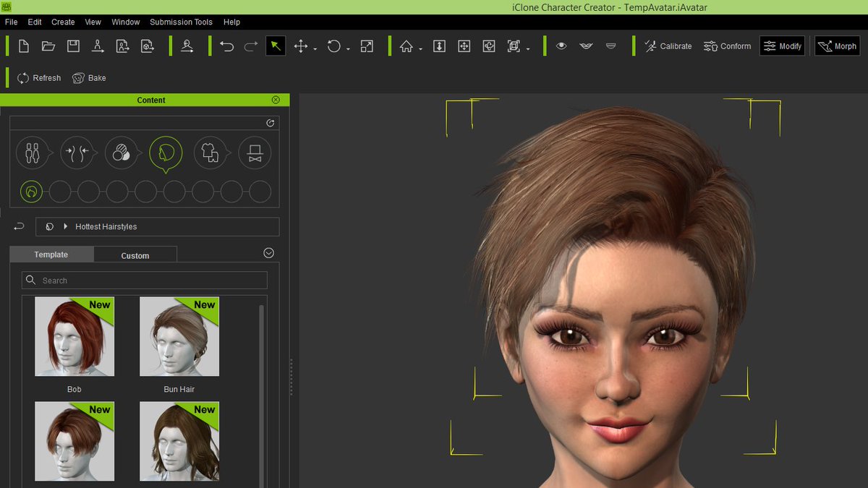Select the Accessories hat icon category
The image size is (868, 488).
click(255, 153)
